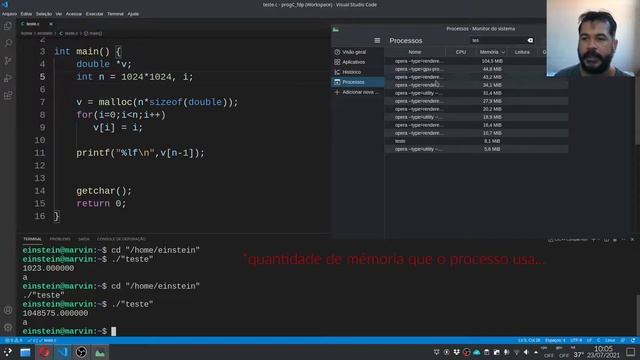
Task: Sort processes by CPU column header
Action: pos(461,52)
